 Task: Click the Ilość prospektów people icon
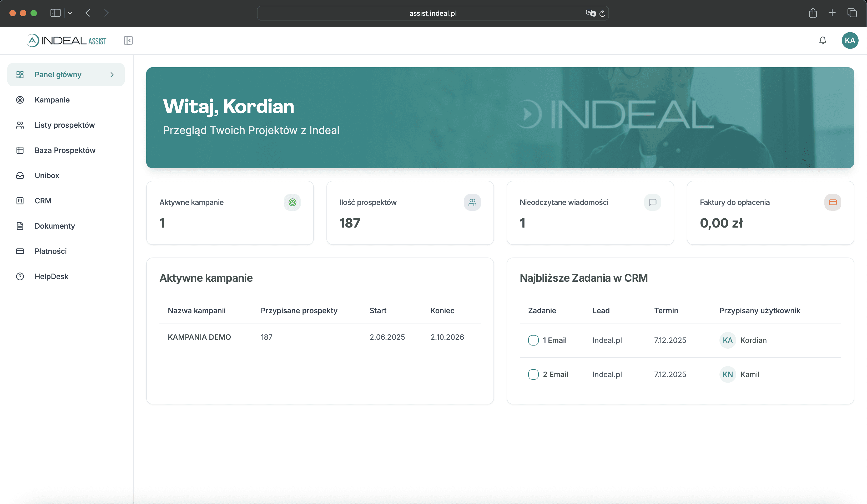pos(472,202)
